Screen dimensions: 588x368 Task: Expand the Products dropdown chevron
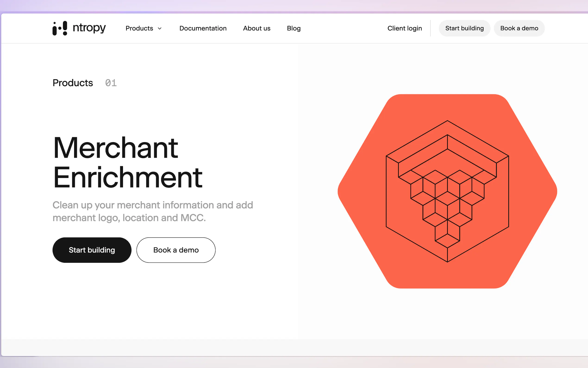[160, 29]
